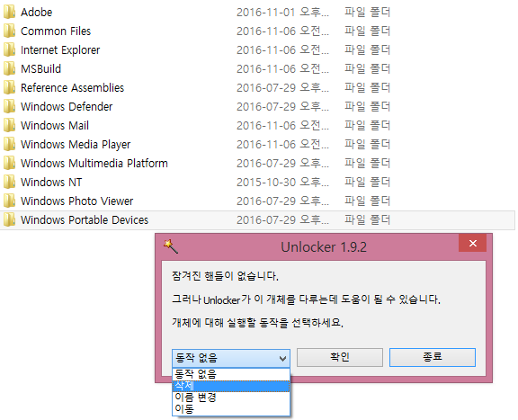
Task: Open the action dropdown showing 동작 없음
Action: pos(231,358)
